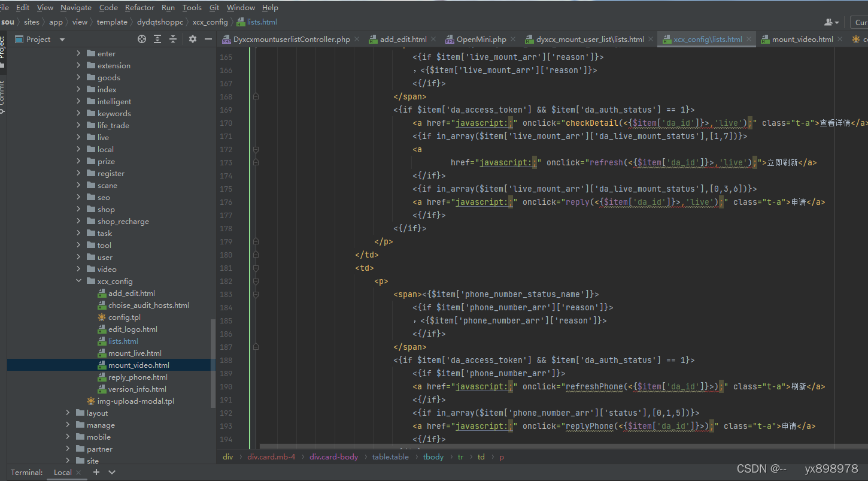Open terminal sessions dropdown arrow

(x=111, y=472)
